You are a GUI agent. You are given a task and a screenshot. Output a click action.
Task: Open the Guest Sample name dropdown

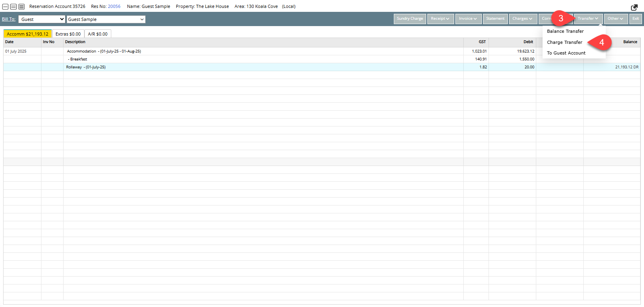(x=106, y=19)
